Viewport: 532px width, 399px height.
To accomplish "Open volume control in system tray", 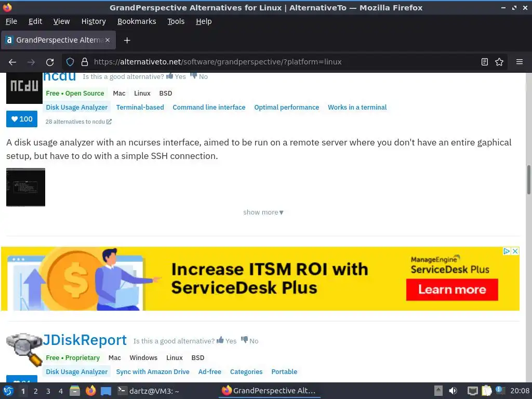I will (453, 391).
